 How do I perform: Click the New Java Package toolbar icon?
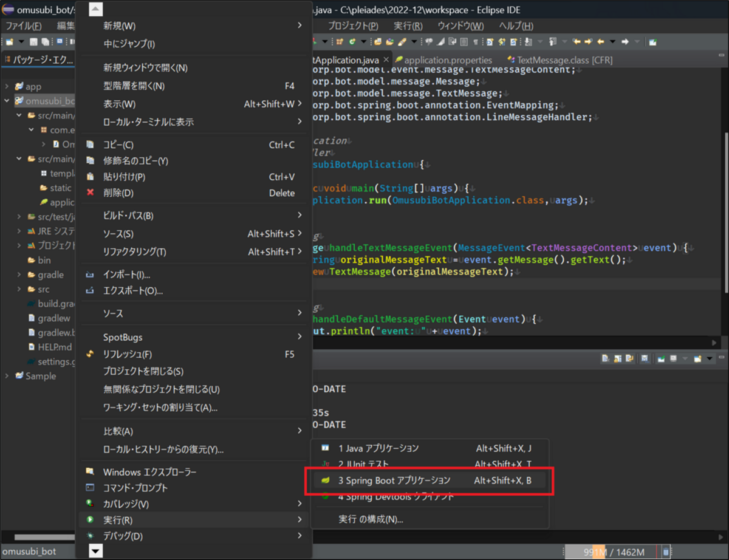(x=340, y=42)
